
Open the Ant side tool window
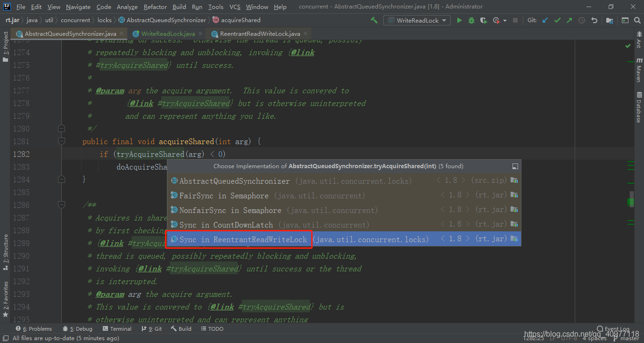pyautogui.click(x=639, y=39)
